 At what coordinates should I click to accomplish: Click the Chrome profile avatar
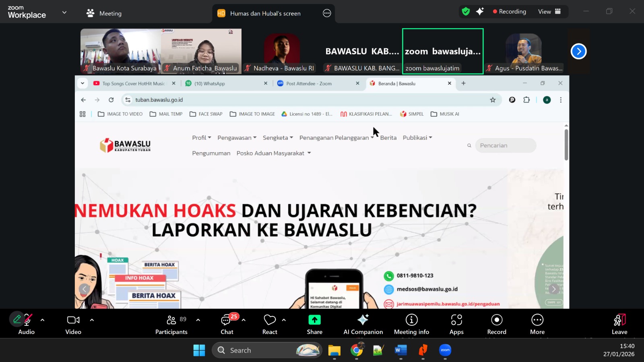547,100
